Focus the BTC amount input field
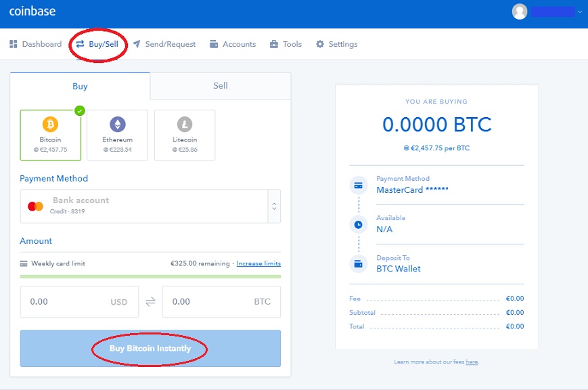Screen dimensions: 588x390 coord(221,302)
